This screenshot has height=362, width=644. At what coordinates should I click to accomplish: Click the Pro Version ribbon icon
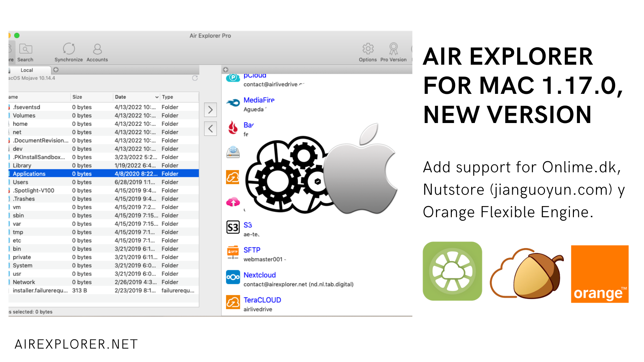(x=393, y=49)
